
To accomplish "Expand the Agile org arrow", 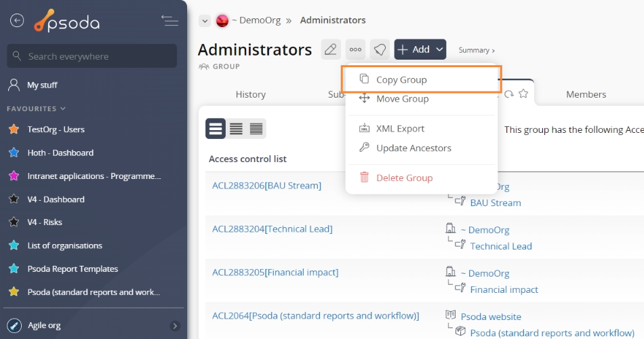I will [x=174, y=326].
